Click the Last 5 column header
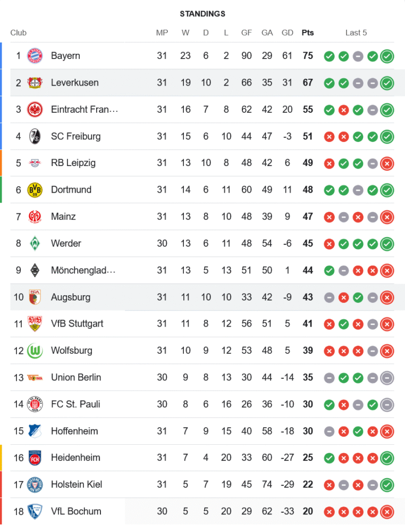 [x=356, y=32]
